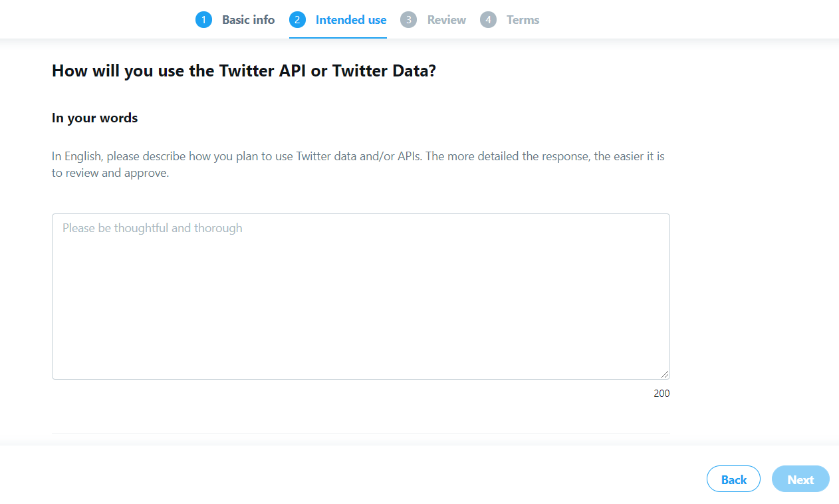Switch to the Basic info step
Image resolution: width=839 pixels, height=504 pixels.
pos(249,19)
